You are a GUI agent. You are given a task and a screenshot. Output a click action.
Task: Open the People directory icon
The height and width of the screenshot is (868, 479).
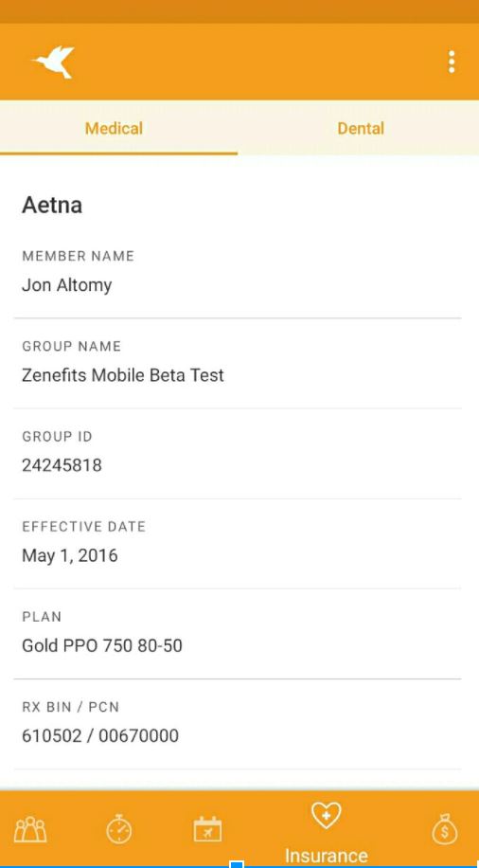[30, 830]
